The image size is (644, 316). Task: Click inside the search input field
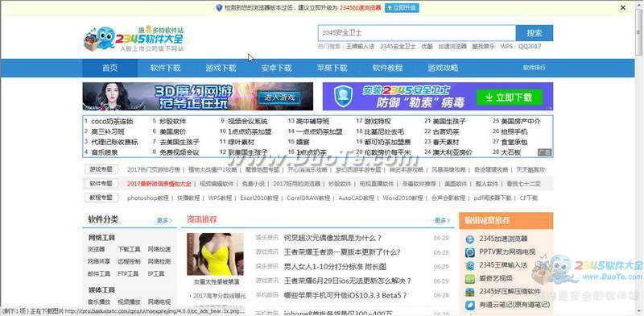[416, 33]
